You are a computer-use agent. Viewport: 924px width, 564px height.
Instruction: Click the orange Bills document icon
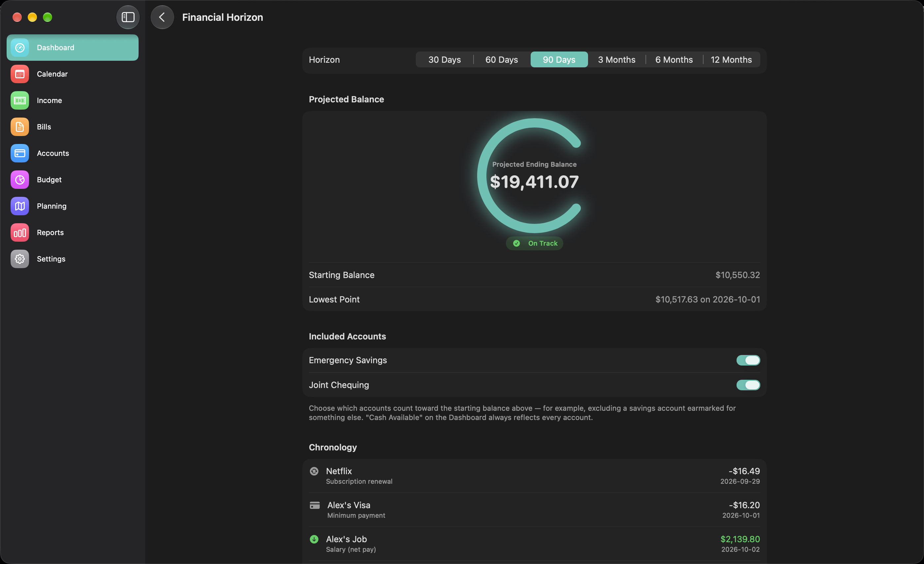tap(20, 127)
